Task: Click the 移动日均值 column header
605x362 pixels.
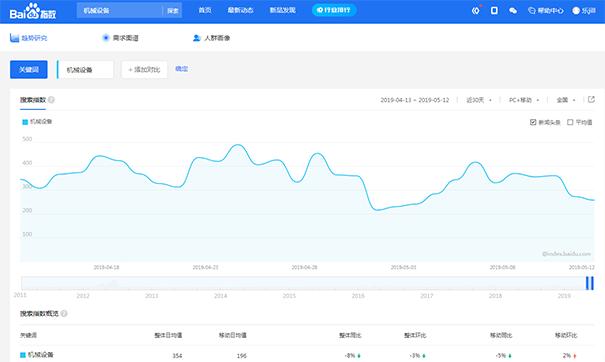Action: (233, 335)
